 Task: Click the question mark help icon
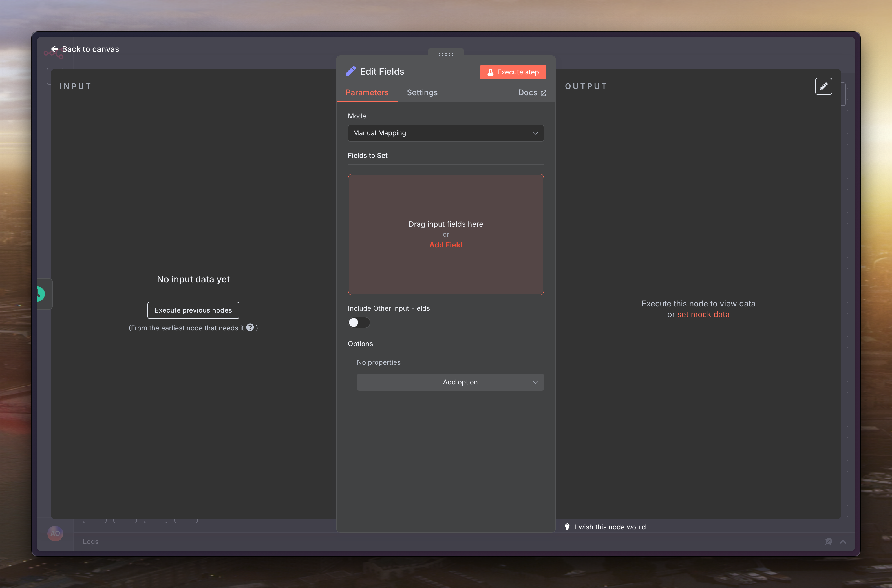tap(250, 327)
